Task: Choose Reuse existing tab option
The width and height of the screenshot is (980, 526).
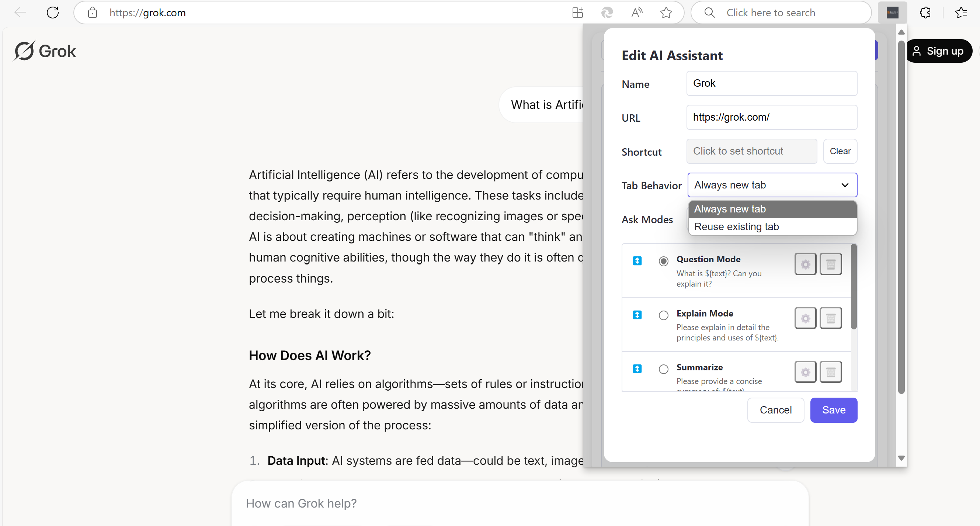Action: point(772,226)
